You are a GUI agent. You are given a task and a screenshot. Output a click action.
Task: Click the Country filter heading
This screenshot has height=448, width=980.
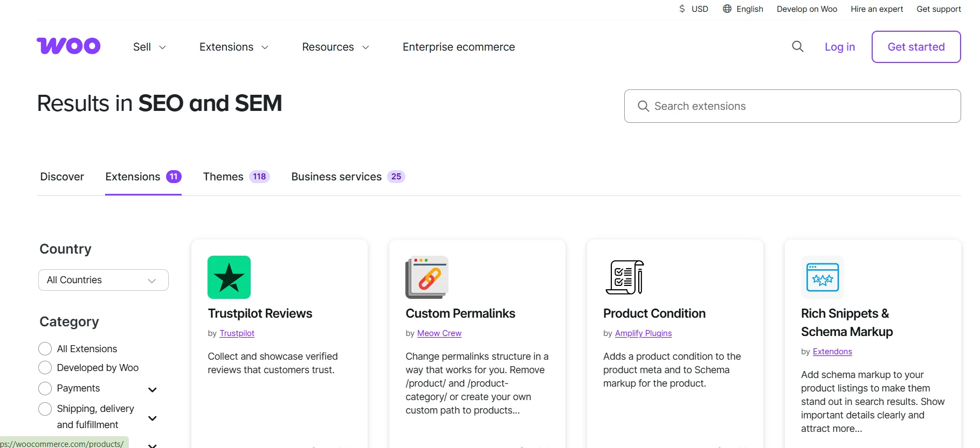(66, 249)
